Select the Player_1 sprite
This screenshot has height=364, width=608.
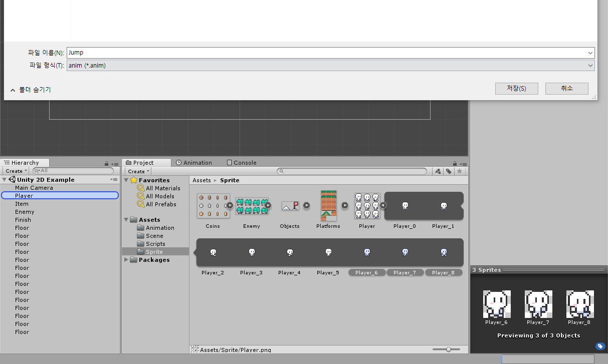pos(444,206)
